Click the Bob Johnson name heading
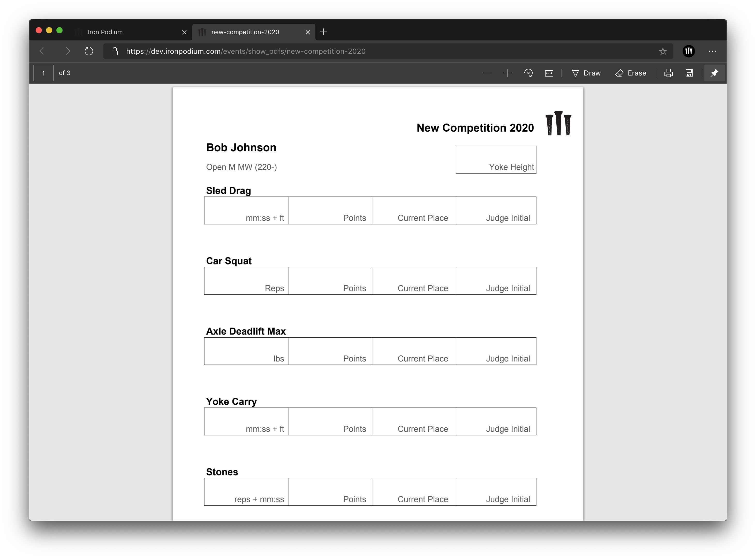This screenshot has width=756, height=559. click(241, 148)
